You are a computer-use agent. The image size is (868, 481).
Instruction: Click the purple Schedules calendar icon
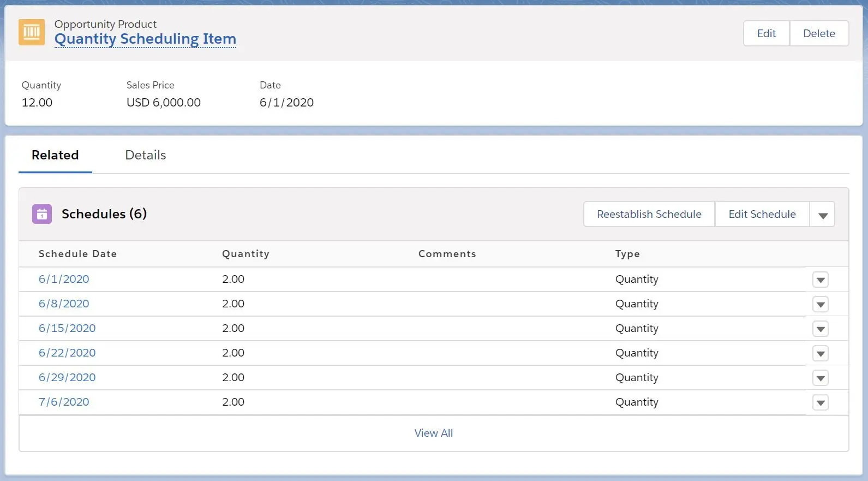(42, 214)
